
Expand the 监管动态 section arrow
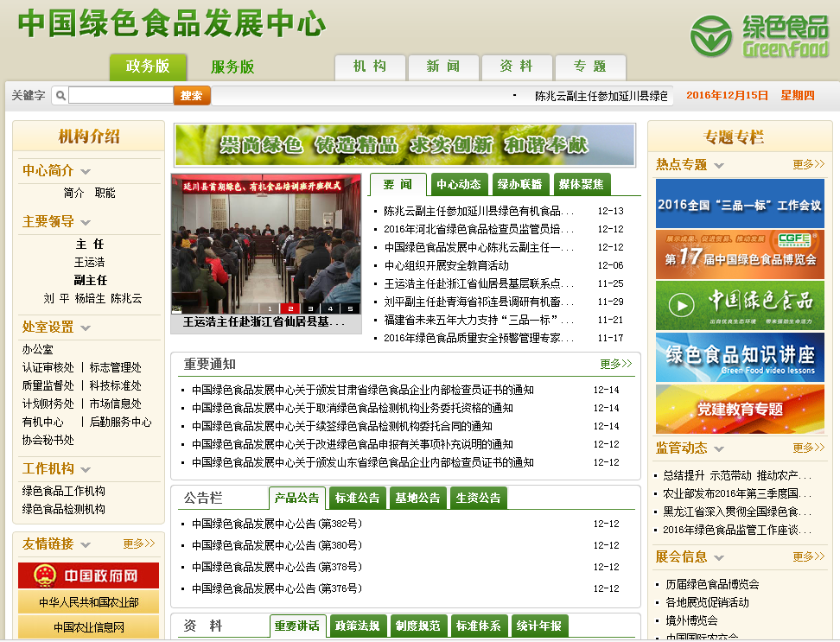tap(719, 449)
